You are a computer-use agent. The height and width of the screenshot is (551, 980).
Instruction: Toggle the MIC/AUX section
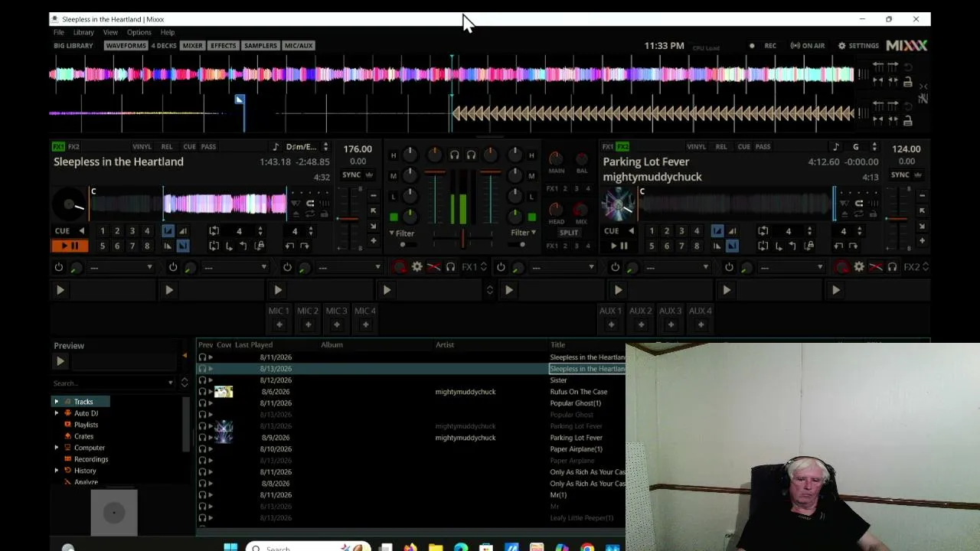pyautogui.click(x=299, y=46)
